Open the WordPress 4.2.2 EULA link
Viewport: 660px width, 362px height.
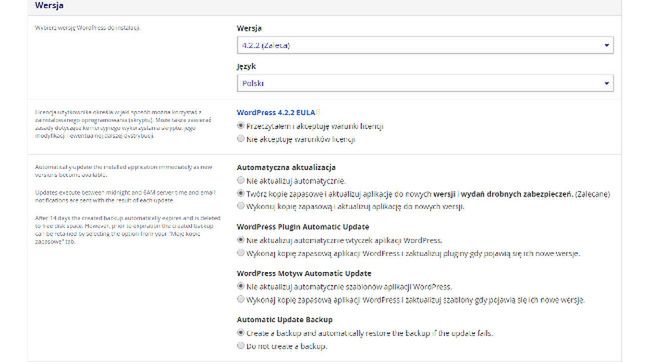(276, 112)
